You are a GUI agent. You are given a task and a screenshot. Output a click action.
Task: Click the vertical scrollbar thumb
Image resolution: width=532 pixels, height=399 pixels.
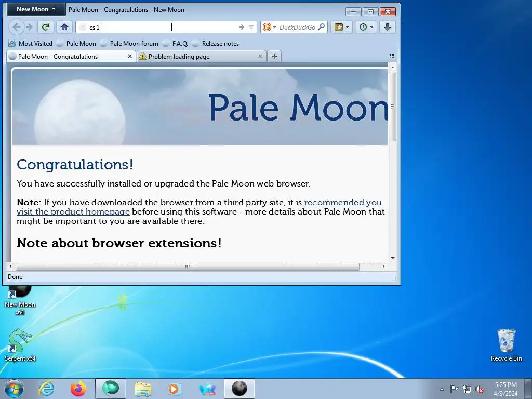393,106
